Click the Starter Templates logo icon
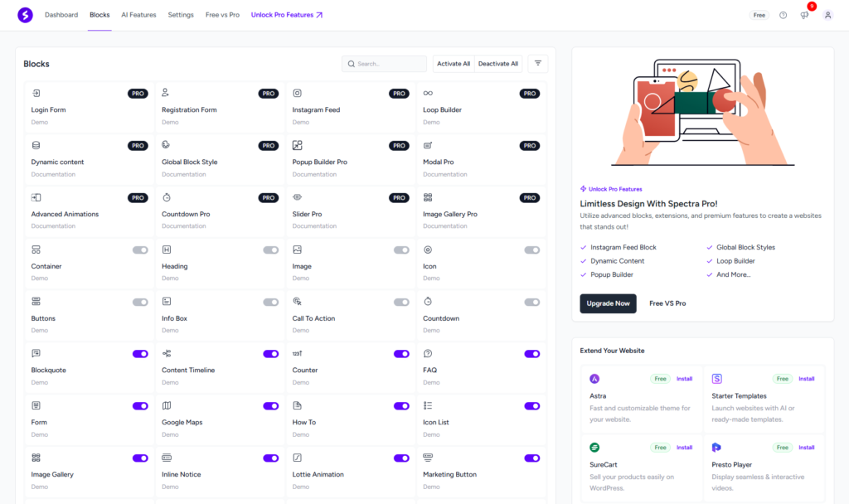 click(717, 378)
